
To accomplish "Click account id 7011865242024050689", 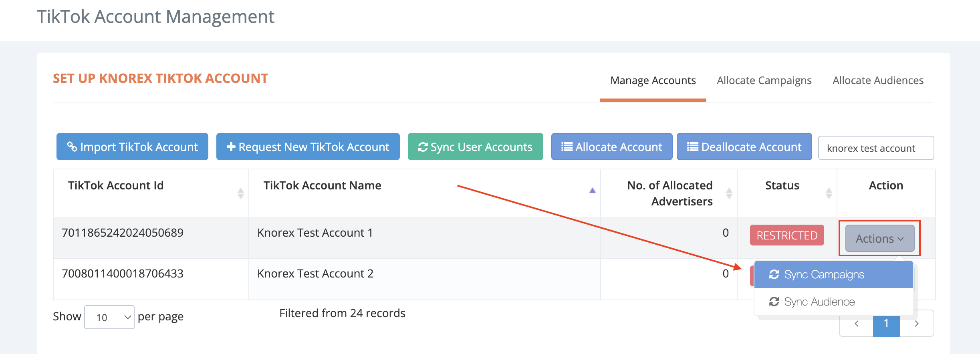I will pos(123,233).
